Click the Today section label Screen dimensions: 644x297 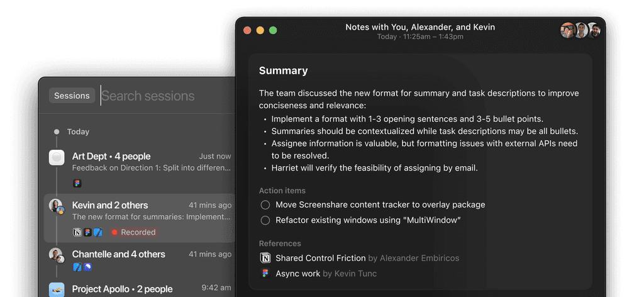tap(78, 132)
